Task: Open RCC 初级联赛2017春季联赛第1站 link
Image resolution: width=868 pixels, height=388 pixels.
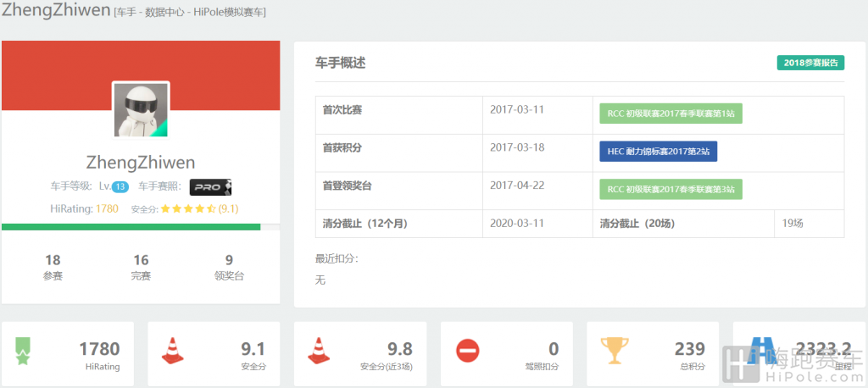Action: click(x=671, y=114)
